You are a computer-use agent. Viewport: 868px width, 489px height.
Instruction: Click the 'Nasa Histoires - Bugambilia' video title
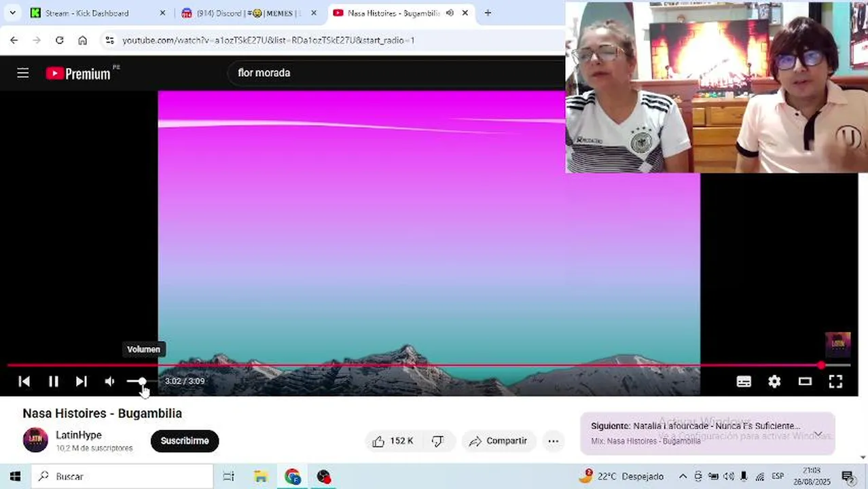[102, 413]
